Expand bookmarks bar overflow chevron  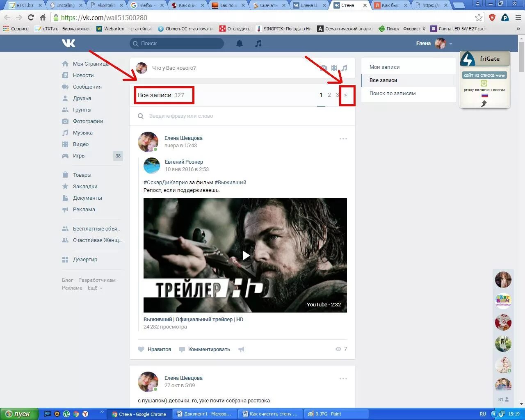(x=518, y=29)
